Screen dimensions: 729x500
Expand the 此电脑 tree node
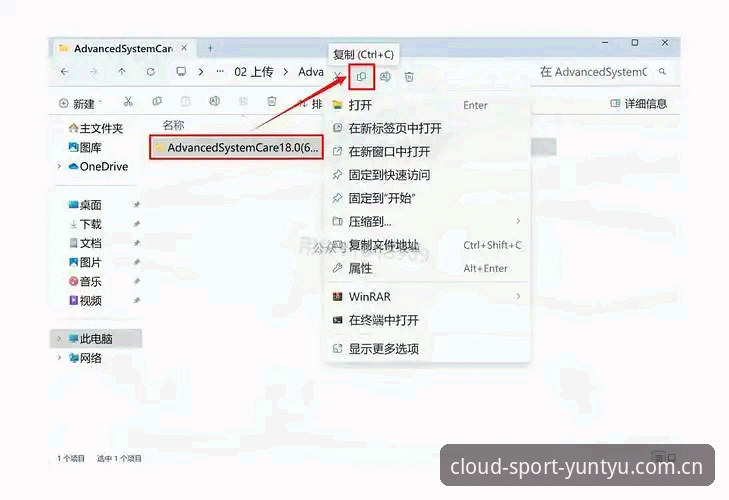tap(59, 339)
